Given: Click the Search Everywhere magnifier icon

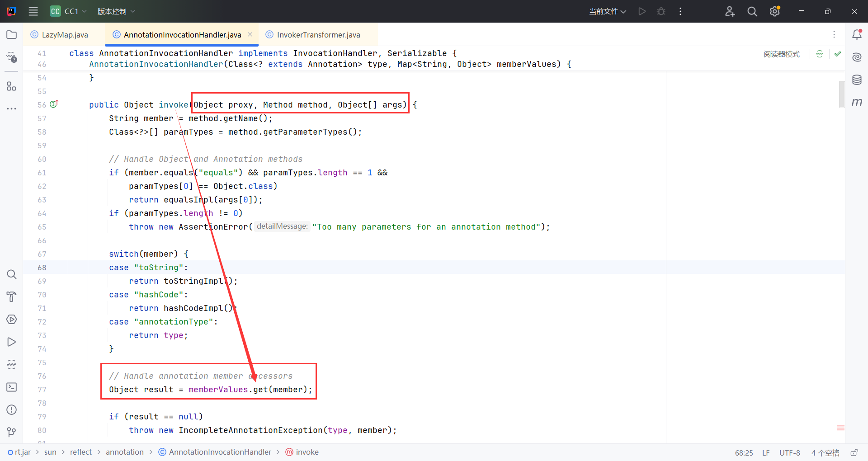Looking at the screenshot, I should point(752,11).
